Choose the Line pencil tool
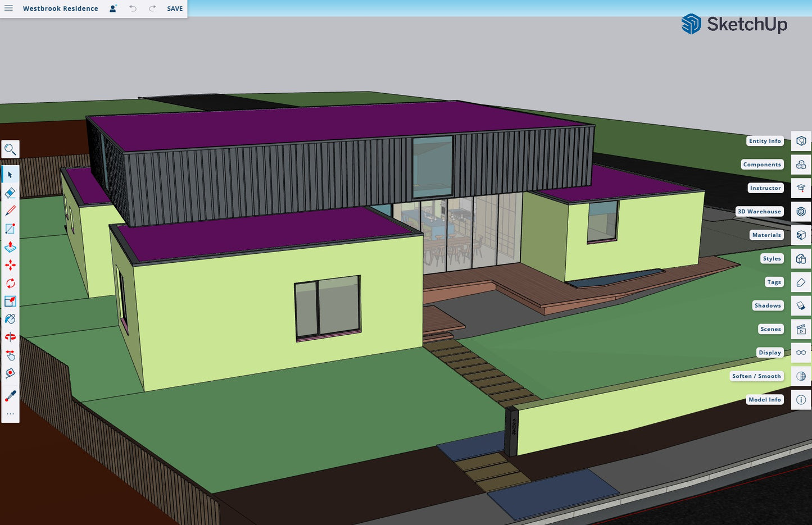Screen dimensions: 812x525 (10, 211)
